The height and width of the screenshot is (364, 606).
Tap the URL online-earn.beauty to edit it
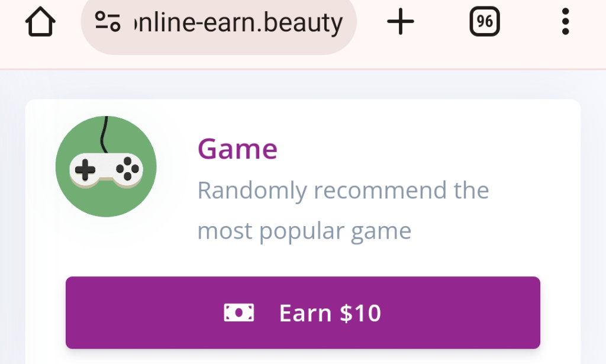(237, 22)
